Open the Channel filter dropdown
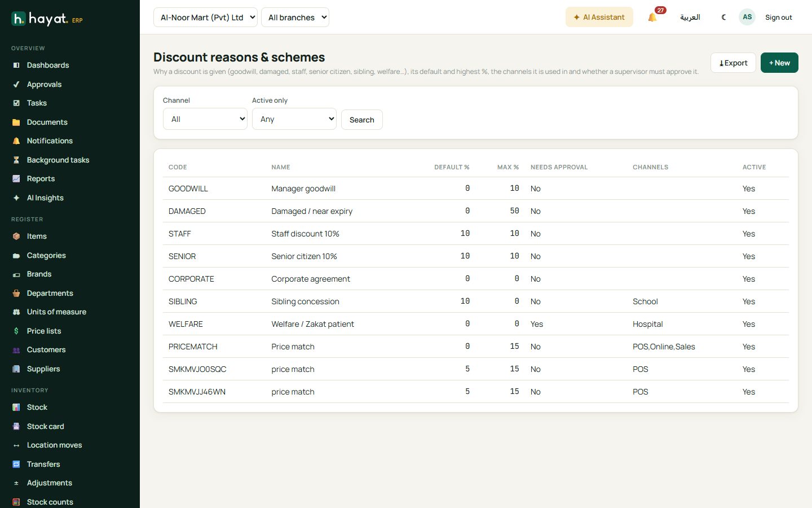 (x=205, y=119)
